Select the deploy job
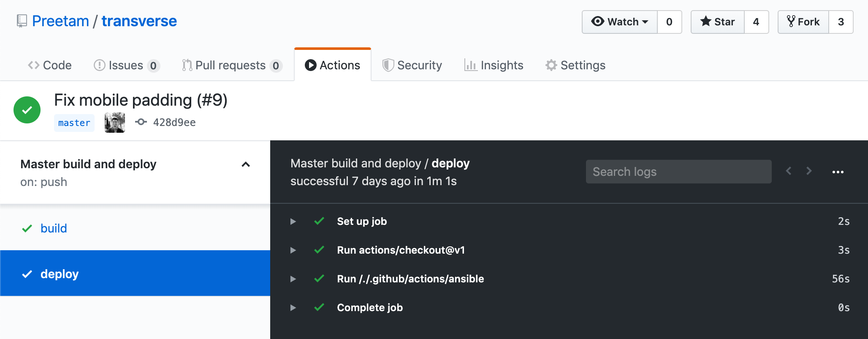This screenshot has width=868, height=339. [x=135, y=273]
